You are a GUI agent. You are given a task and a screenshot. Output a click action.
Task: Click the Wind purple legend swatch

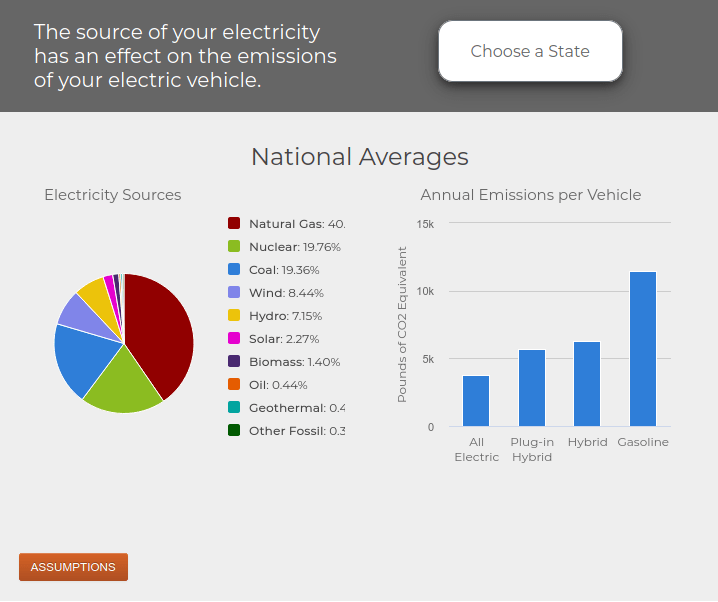point(234,293)
